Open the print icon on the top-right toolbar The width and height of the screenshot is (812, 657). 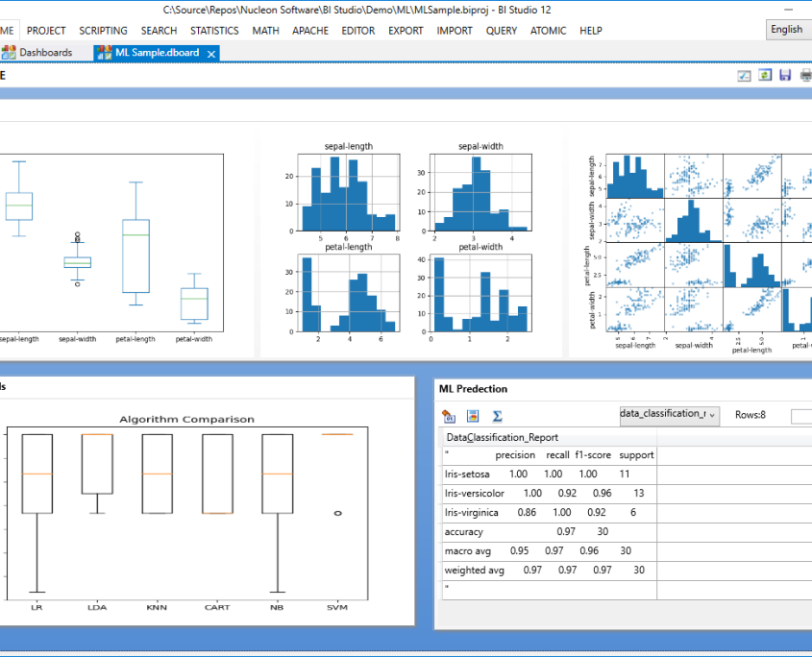[806, 75]
